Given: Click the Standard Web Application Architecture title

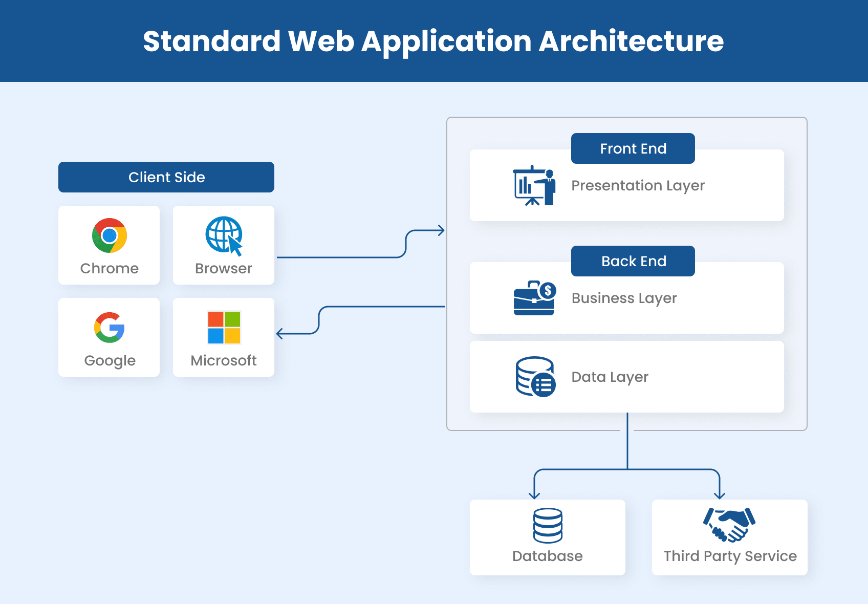Looking at the screenshot, I should [x=433, y=41].
